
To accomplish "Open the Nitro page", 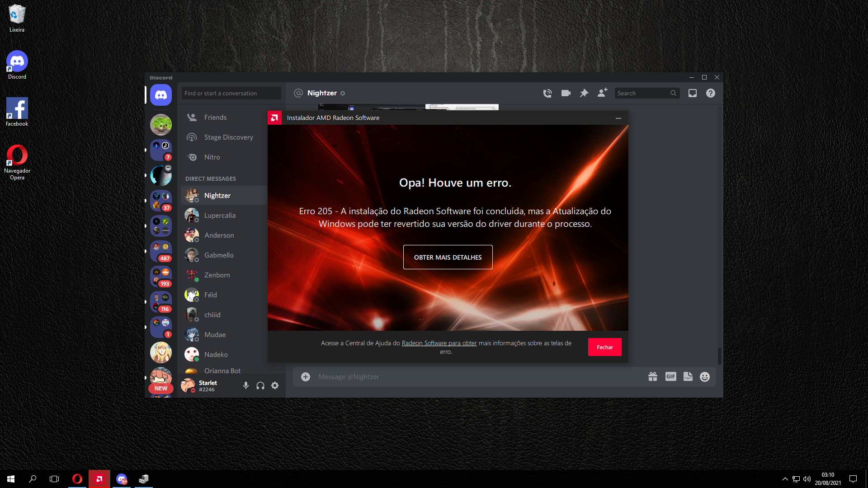I will 224,157.
